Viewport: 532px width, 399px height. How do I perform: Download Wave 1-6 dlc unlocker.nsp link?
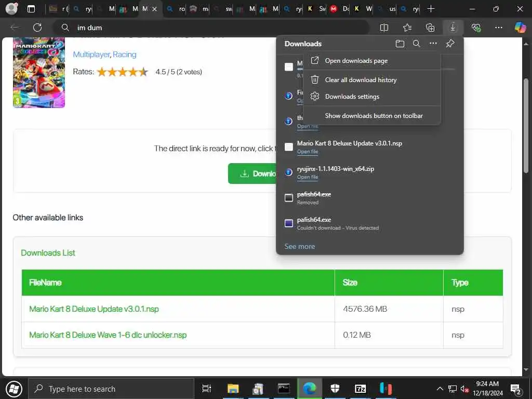point(108,335)
